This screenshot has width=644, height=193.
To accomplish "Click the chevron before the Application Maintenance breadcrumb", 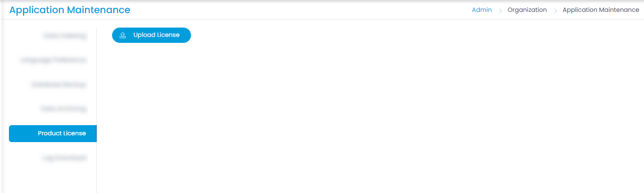I will pos(555,10).
